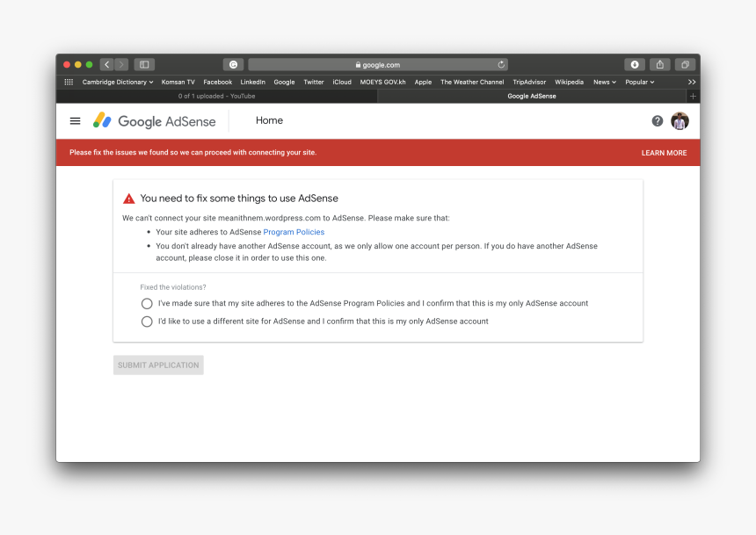Open the Apple bookmark
Image resolution: width=756 pixels, height=535 pixels.
423,82
